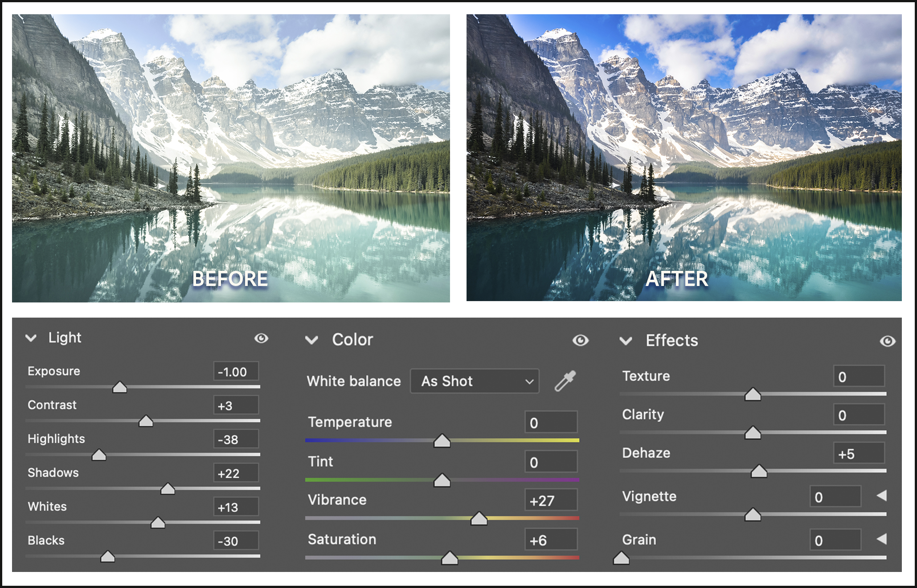Click the Exposure value field showing -1.00
This screenshot has height=588, width=917.
click(x=235, y=371)
